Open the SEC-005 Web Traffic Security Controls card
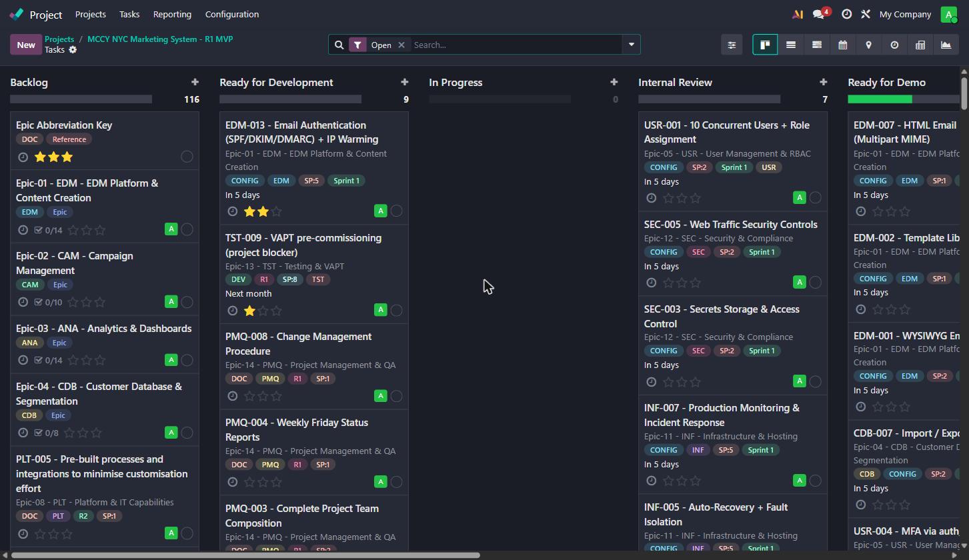The image size is (969, 560). coord(732,253)
